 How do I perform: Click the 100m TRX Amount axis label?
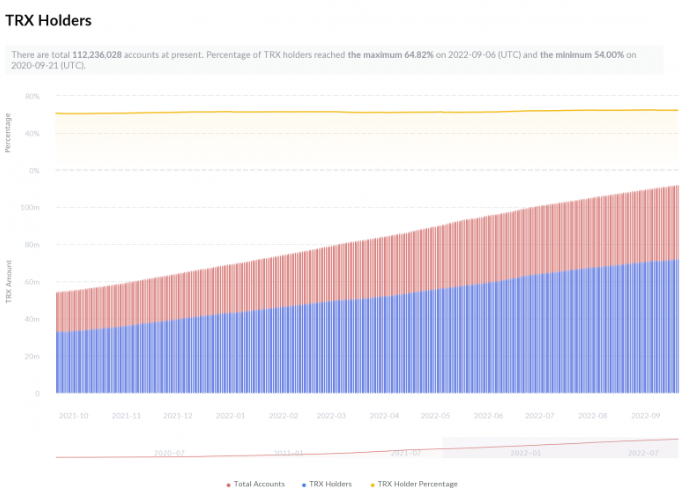point(29,208)
